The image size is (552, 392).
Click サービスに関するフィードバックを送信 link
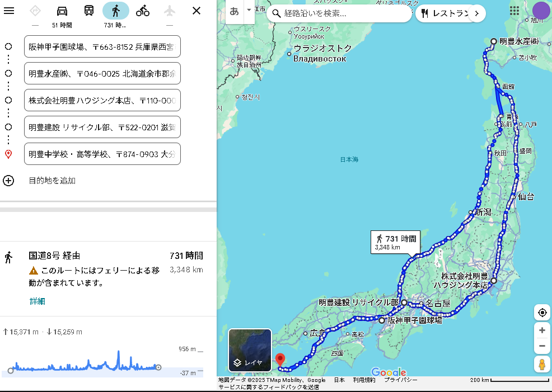click(x=269, y=387)
